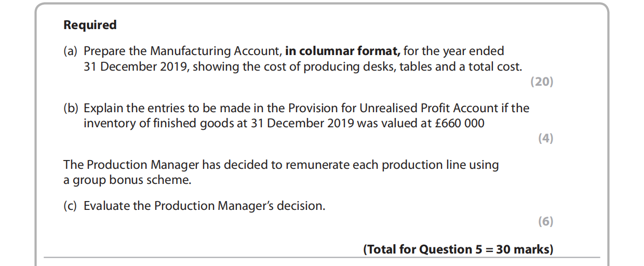Click the "(20)" marks indicator
This screenshot has width=644, height=266.
click(541, 82)
